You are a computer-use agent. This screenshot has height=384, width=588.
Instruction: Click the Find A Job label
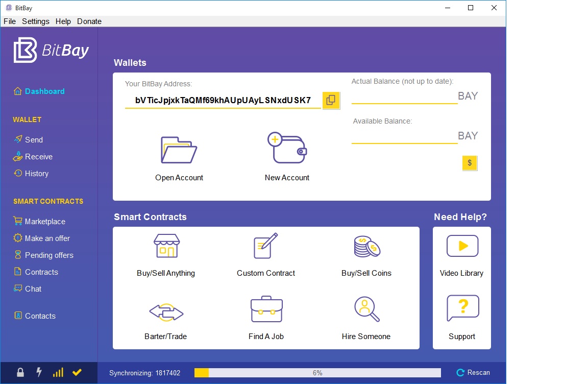coord(266,337)
